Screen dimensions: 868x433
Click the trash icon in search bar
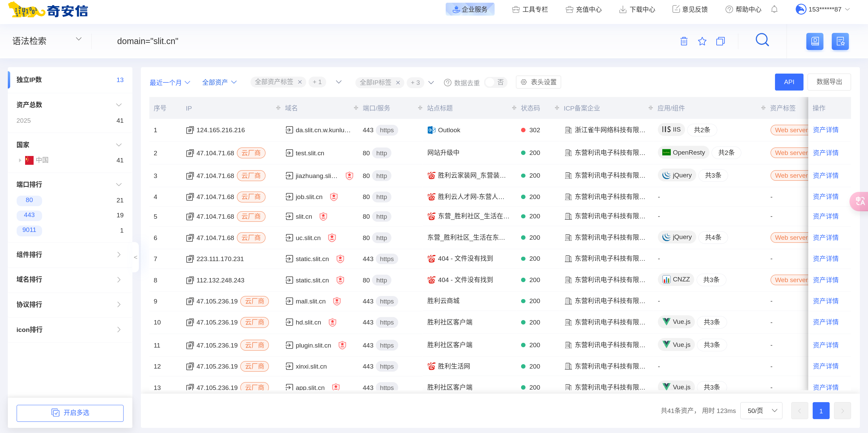[684, 41]
